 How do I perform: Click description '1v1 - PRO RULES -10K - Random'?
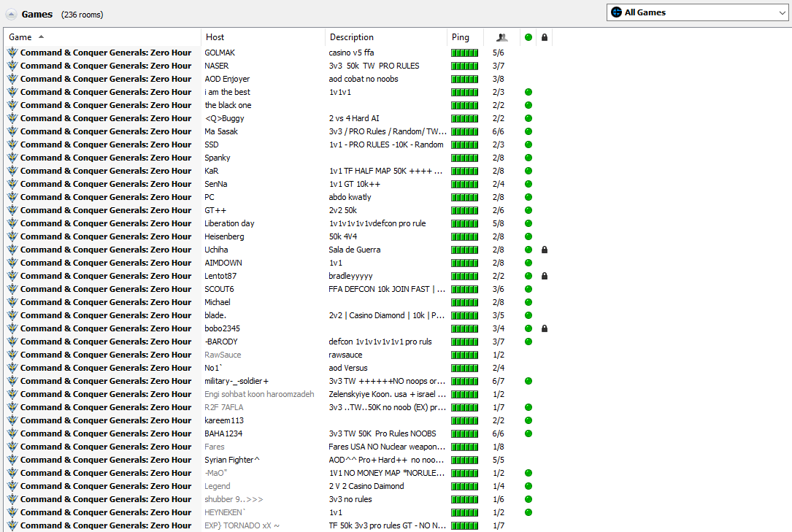pos(386,144)
